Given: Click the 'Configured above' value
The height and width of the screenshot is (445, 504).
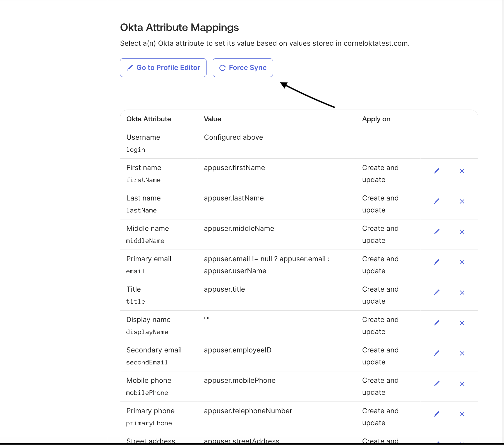Looking at the screenshot, I should click(x=234, y=137).
